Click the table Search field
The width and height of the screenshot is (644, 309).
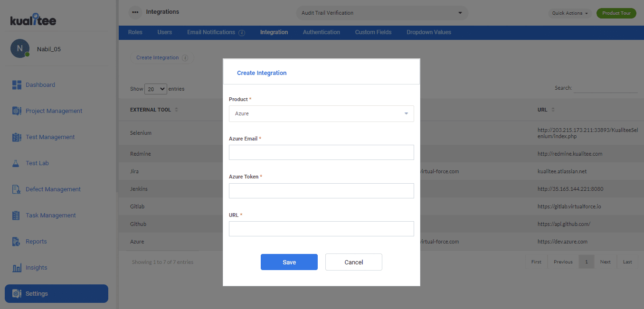(606, 88)
